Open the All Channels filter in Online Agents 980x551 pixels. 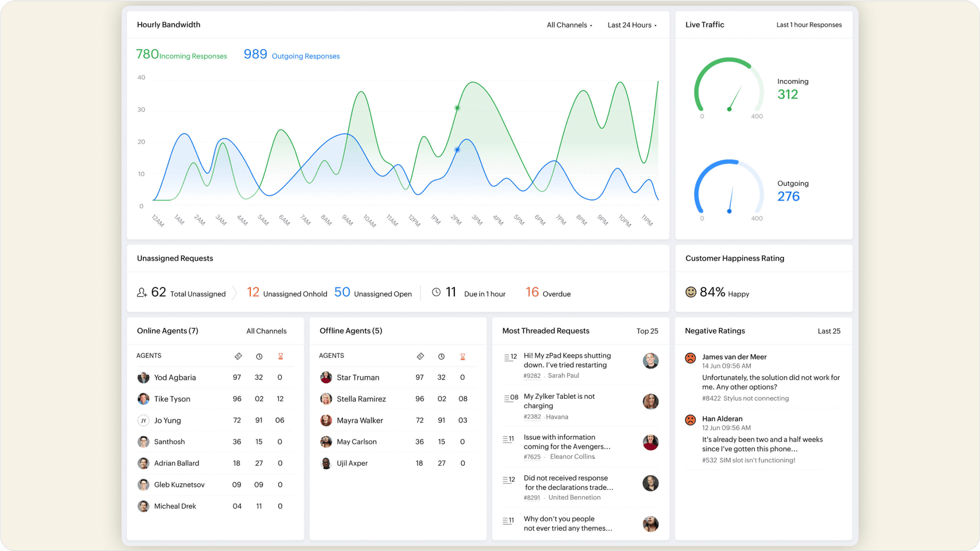[x=267, y=331]
